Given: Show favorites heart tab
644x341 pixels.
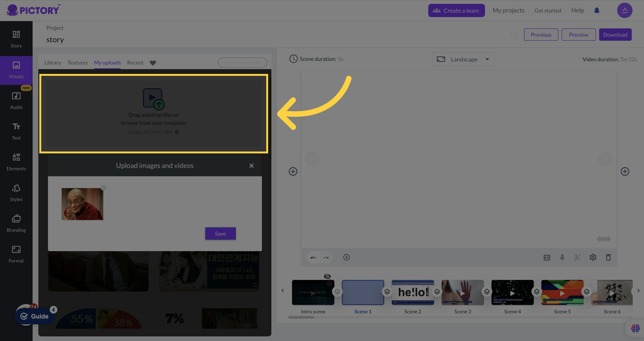Looking at the screenshot, I should pos(153,63).
